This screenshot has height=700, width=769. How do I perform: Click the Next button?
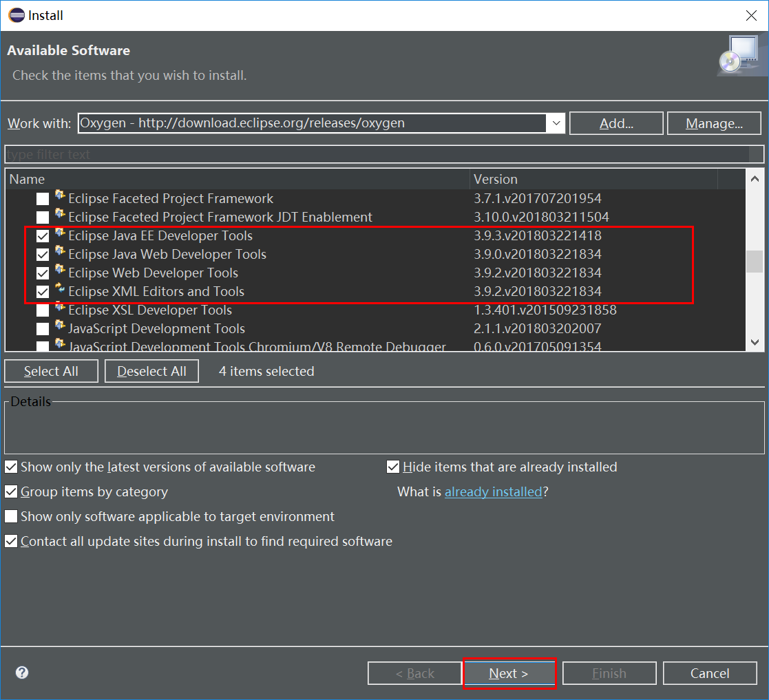tap(509, 673)
